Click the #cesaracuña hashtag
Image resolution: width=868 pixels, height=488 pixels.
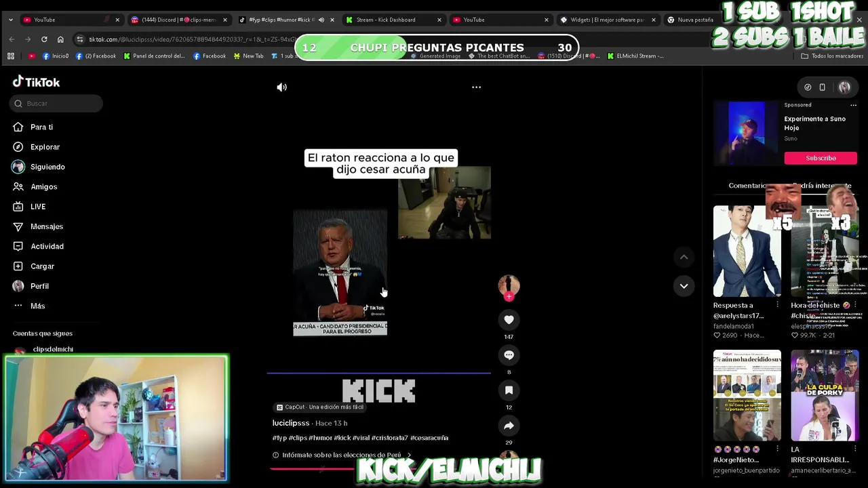point(429,438)
